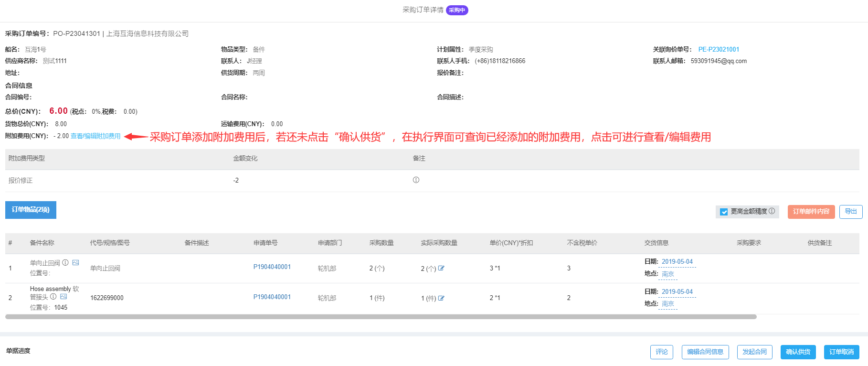868x366 pixels.
Task: Edit actual purchase quantity 2 (个)
Action: (441, 268)
